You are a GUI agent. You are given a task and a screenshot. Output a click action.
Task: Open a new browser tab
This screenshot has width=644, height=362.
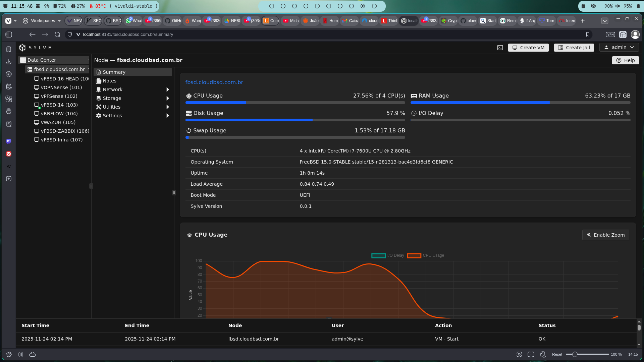pos(583,21)
